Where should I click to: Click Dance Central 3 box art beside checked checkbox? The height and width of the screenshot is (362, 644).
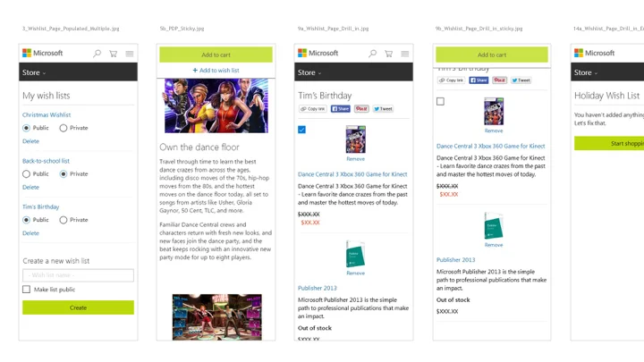tap(356, 139)
